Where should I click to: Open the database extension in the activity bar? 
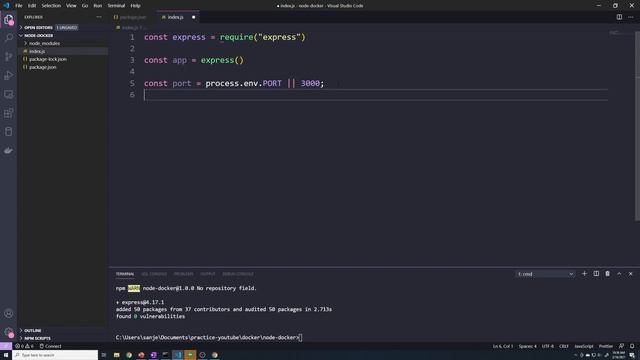click(x=9, y=132)
